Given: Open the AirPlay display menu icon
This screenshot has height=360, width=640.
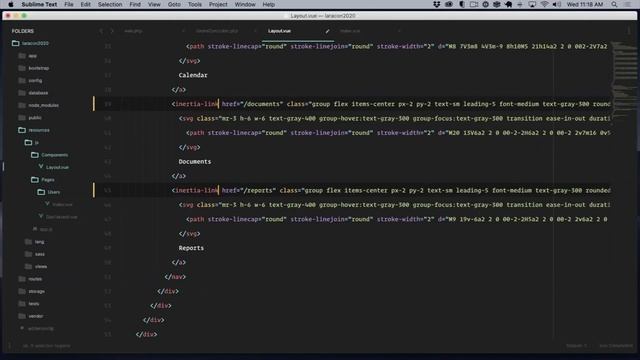Looking at the screenshot, I should pos(532,4).
